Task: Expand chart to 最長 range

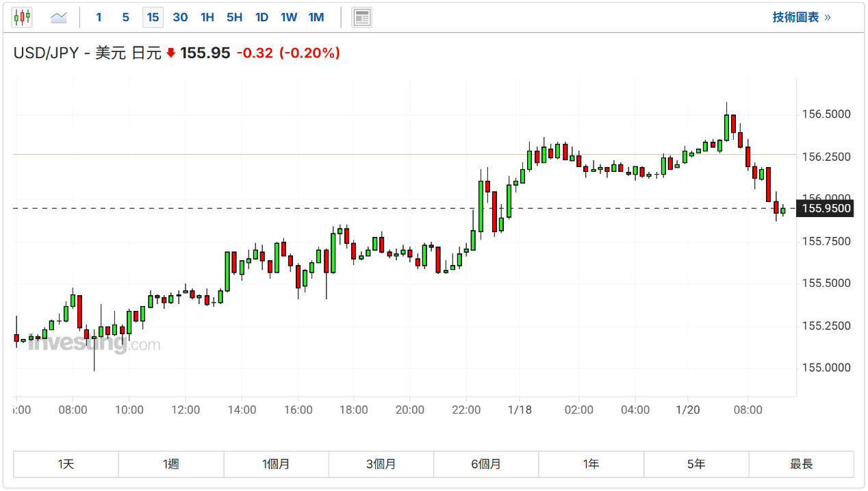Action: (801, 464)
